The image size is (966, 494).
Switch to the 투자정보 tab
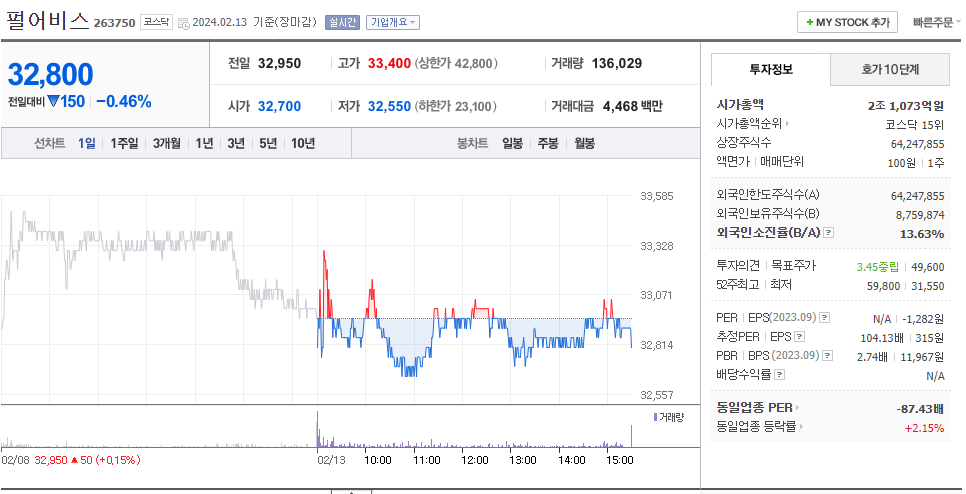coord(771,69)
